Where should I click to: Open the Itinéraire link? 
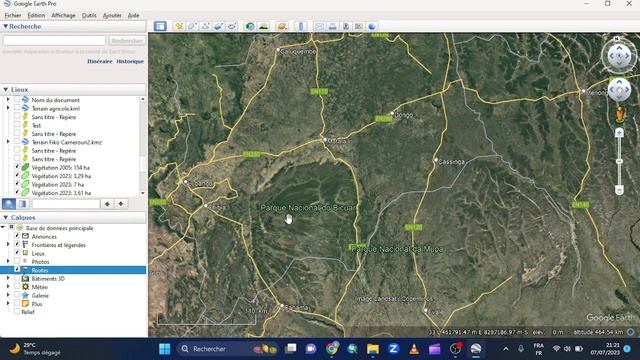(100, 61)
